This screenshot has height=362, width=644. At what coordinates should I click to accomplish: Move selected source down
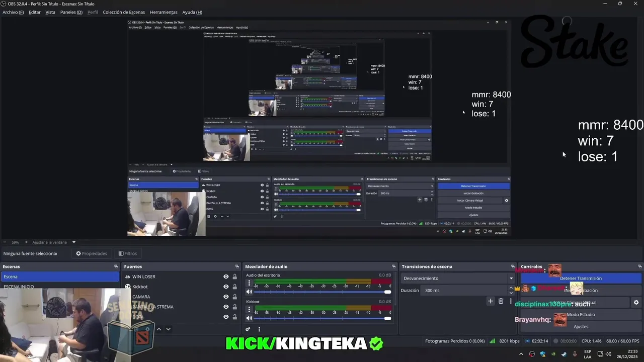(x=168, y=329)
